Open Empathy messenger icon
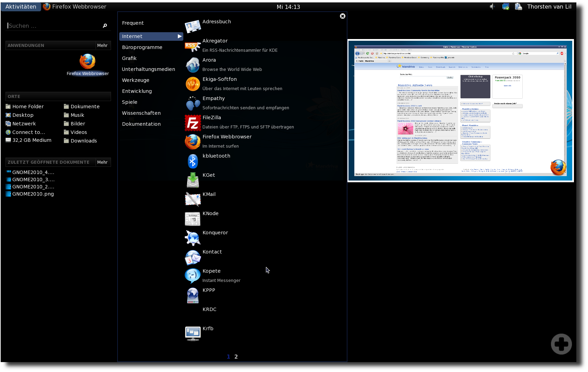The width and height of the screenshot is (588, 372). click(x=193, y=103)
